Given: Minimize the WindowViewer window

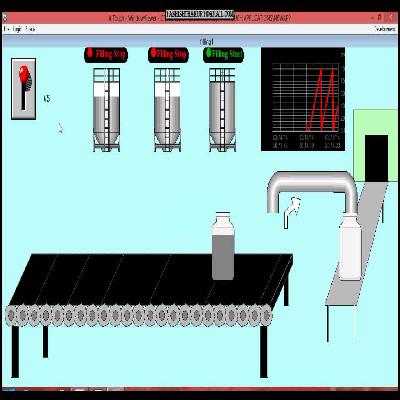Looking at the screenshot, I should 372,17.
